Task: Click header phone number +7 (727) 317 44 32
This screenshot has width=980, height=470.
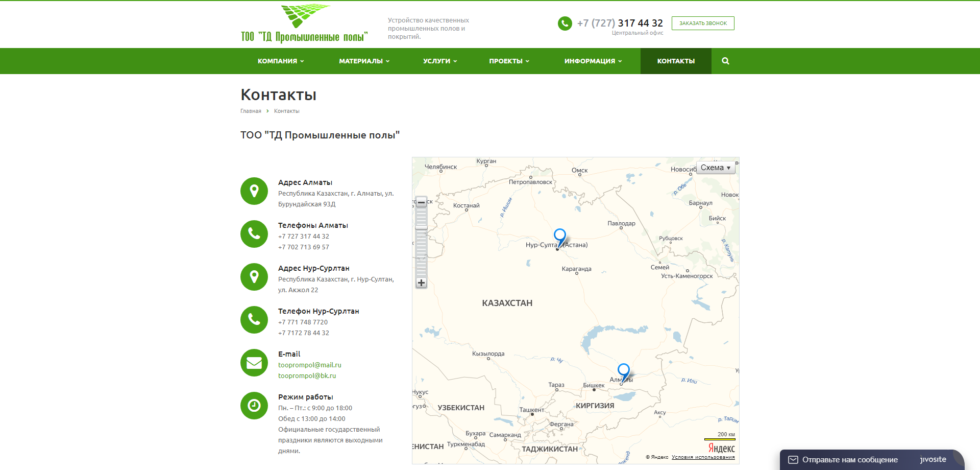Action: tap(620, 23)
